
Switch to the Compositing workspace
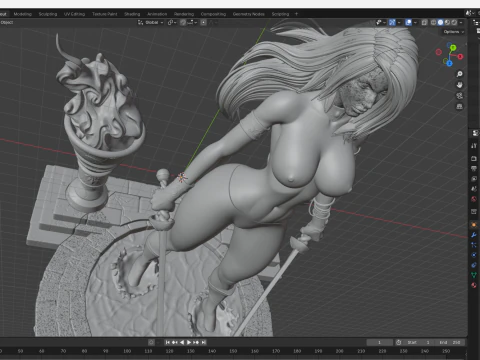pyautogui.click(x=213, y=14)
